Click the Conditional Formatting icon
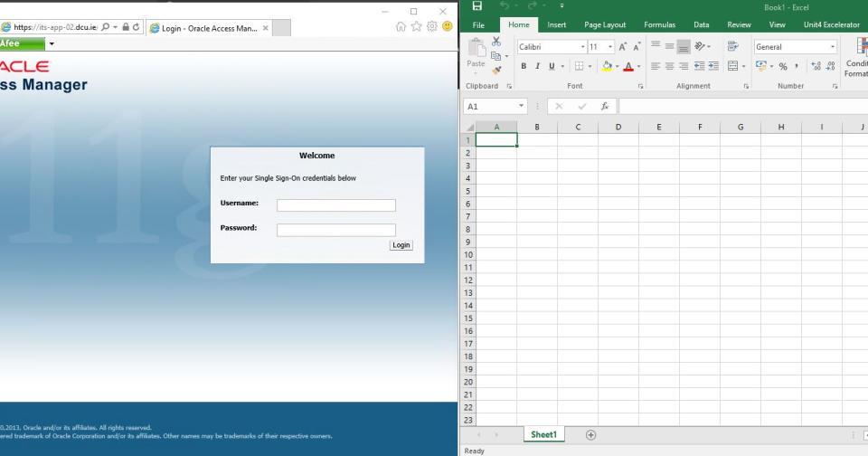 (x=861, y=47)
